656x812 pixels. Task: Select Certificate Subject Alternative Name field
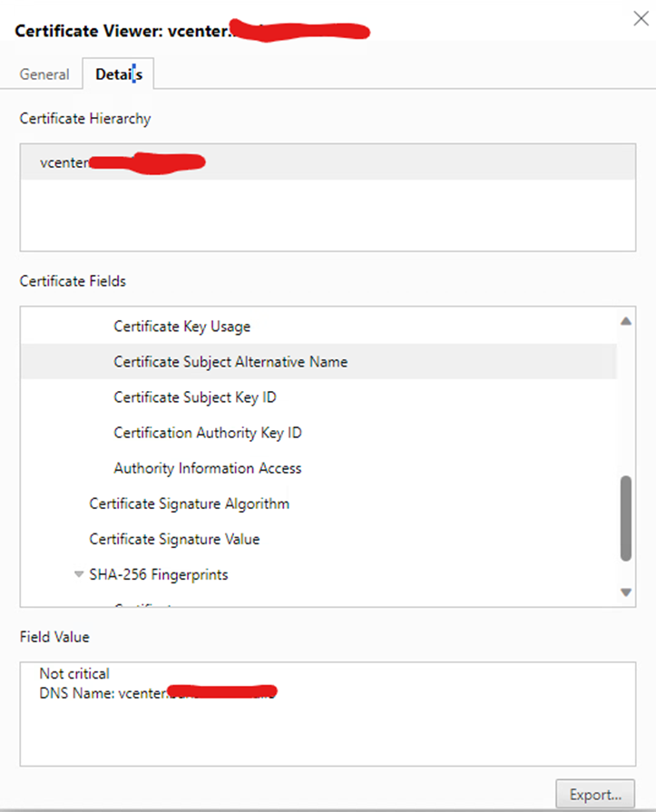tap(230, 362)
